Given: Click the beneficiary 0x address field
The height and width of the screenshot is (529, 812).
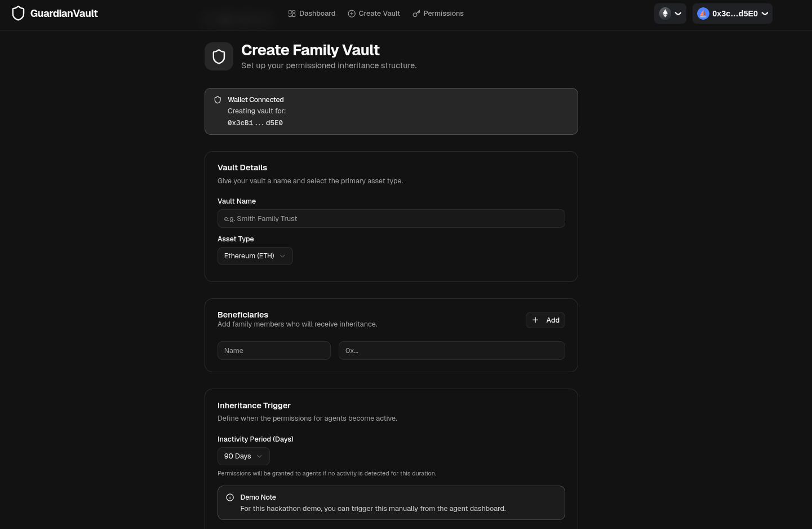Looking at the screenshot, I should pyautogui.click(x=451, y=351).
